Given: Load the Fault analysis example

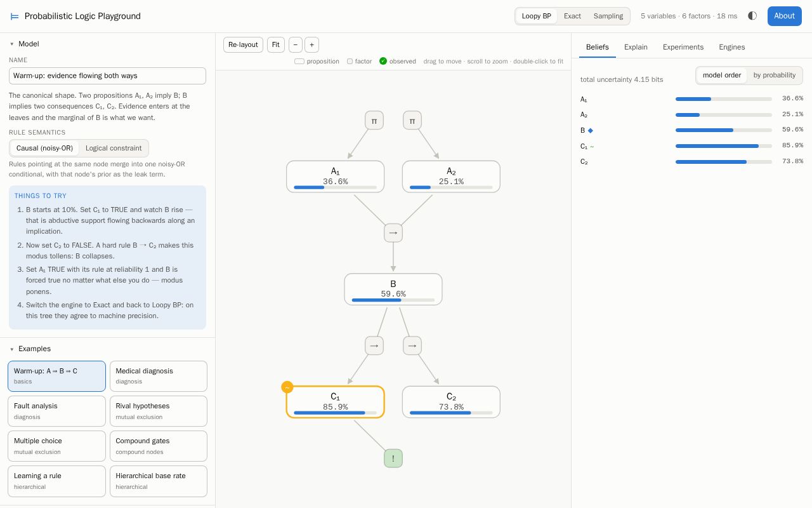Looking at the screenshot, I should [56, 411].
